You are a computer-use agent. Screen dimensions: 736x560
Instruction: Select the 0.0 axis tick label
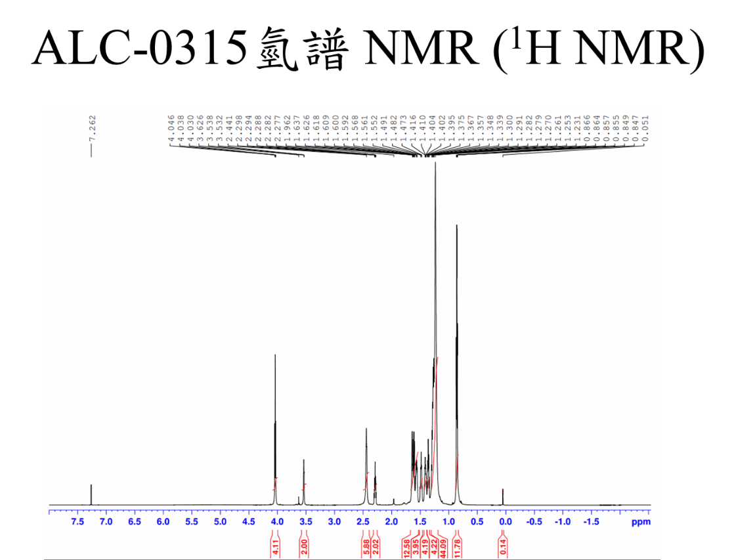[x=505, y=522]
